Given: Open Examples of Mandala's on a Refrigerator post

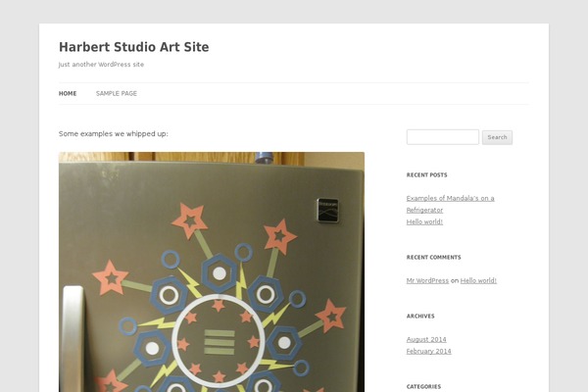Looking at the screenshot, I should point(450,204).
